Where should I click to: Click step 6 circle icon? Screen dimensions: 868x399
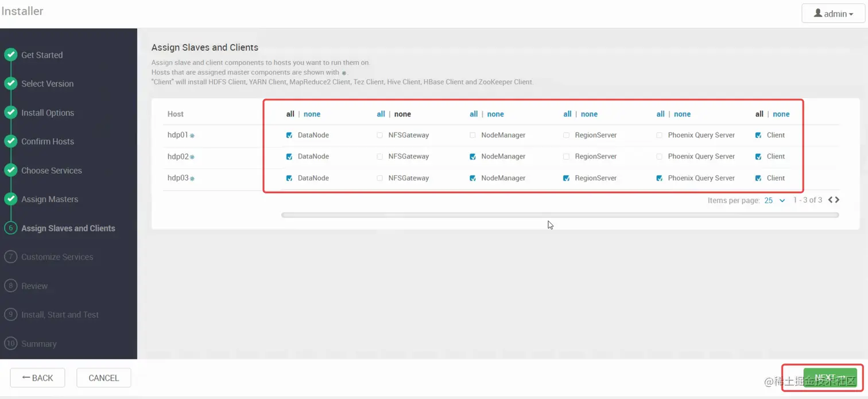11,228
